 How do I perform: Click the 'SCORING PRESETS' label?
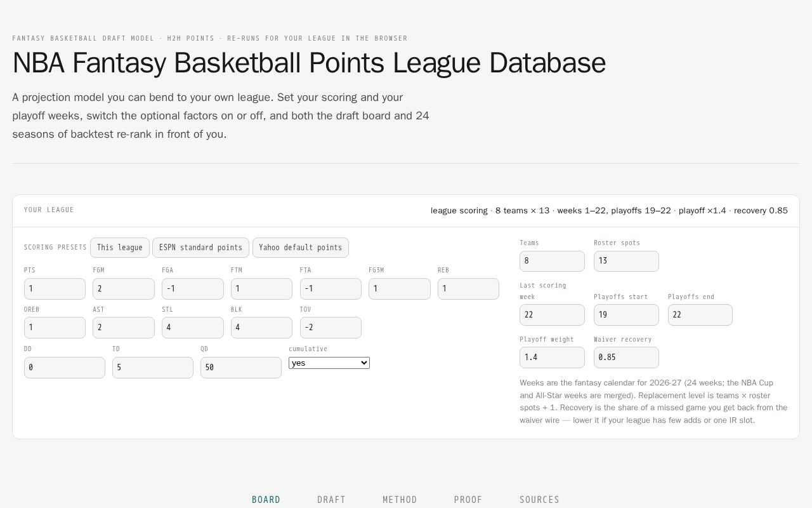click(55, 248)
